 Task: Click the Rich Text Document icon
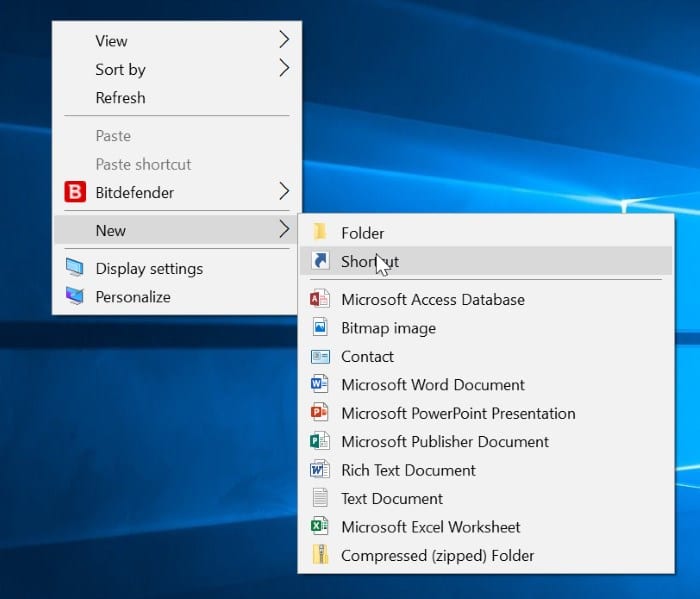pyautogui.click(x=320, y=470)
